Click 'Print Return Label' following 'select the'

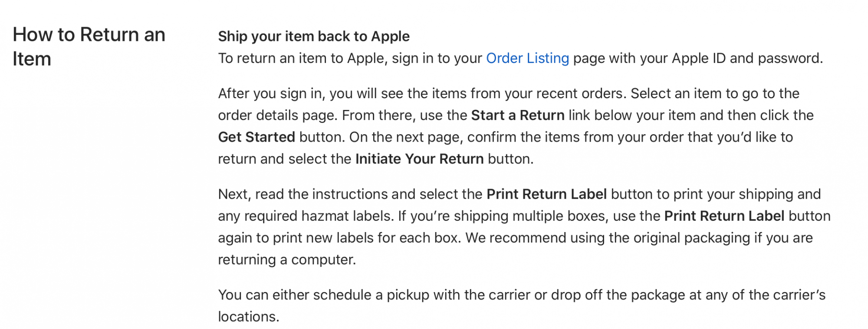point(546,194)
